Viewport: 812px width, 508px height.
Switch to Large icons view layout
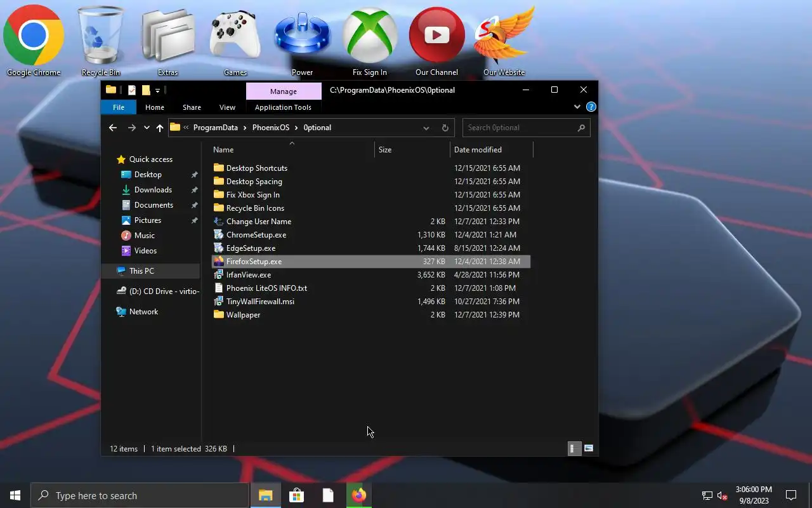click(589, 448)
